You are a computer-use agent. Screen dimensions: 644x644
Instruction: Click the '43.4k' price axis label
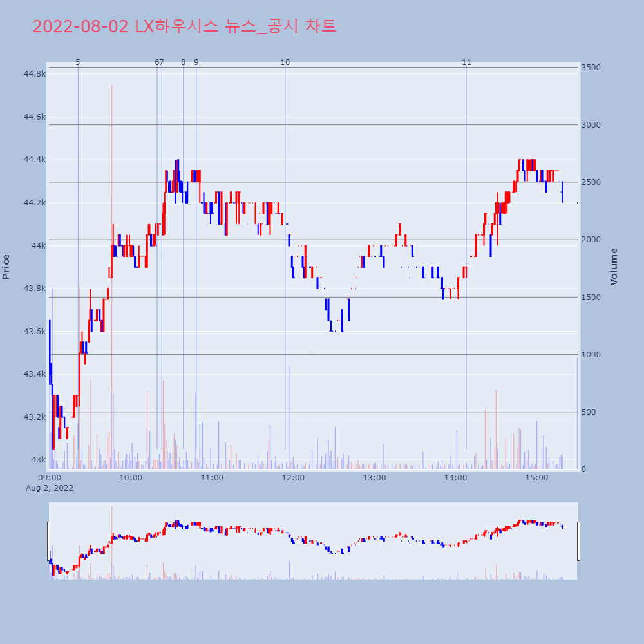pos(35,374)
